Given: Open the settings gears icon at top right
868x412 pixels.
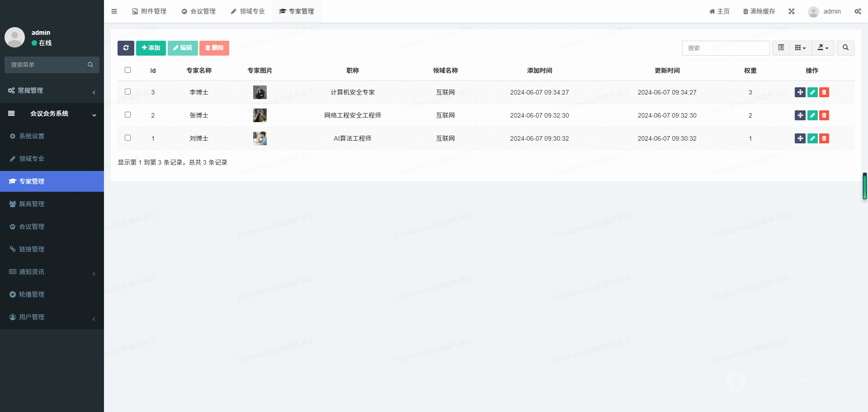Looking at the screenshot, I should 858,11.
